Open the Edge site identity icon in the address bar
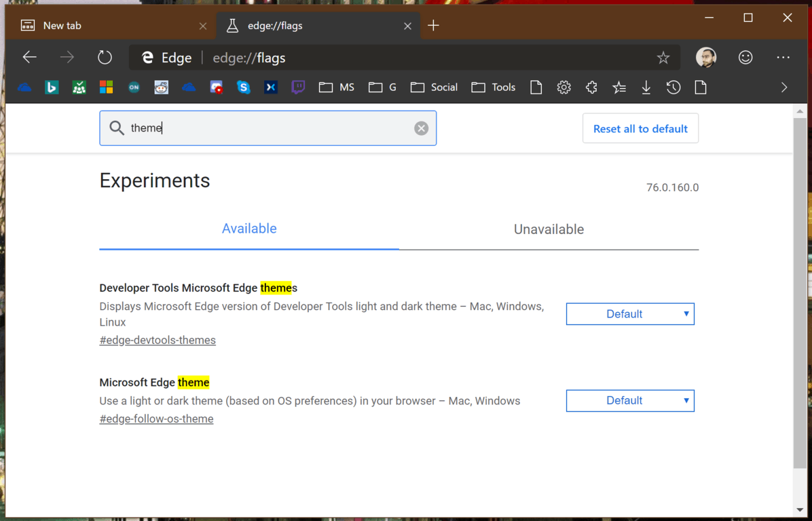This screenshot has height=521, width=812. (x=147, y=58)
